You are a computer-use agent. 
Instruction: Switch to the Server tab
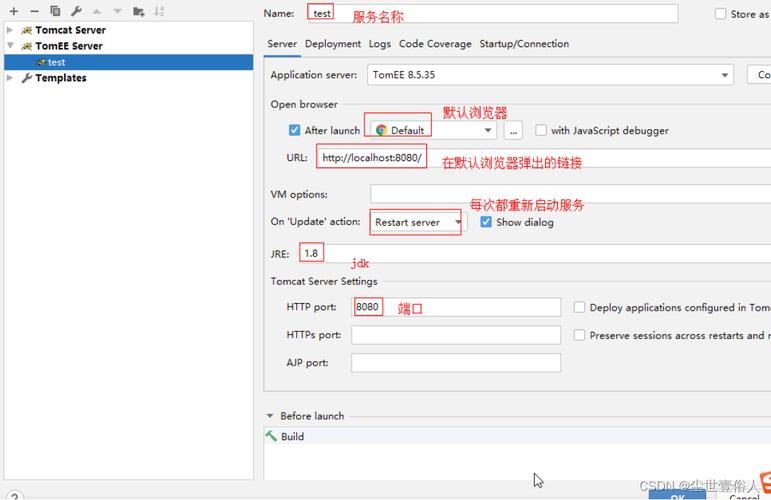coord(282,44)
